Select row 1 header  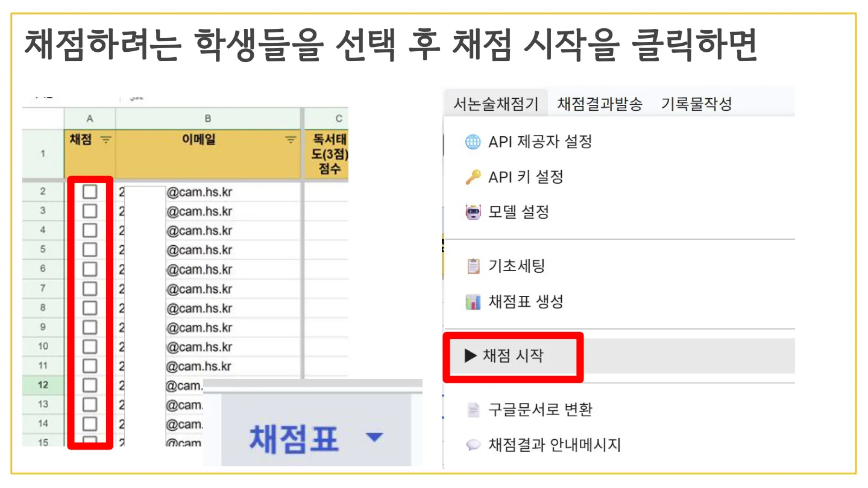click(43, 154)
